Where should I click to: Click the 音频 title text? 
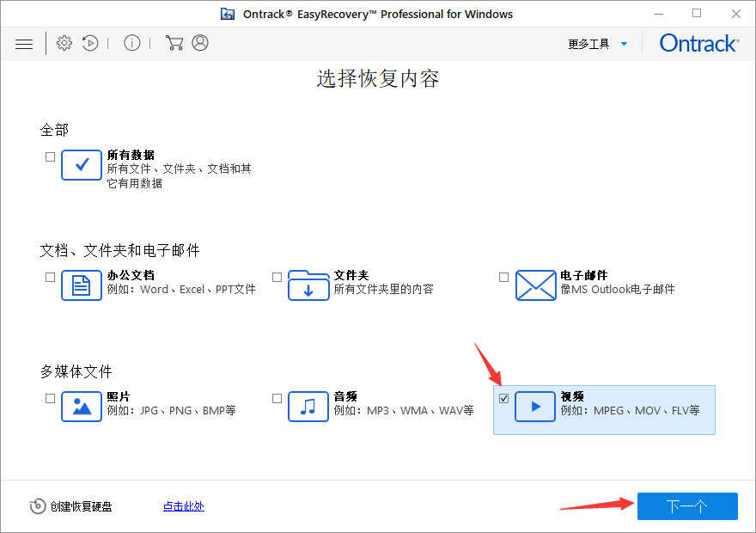(345, 396)
